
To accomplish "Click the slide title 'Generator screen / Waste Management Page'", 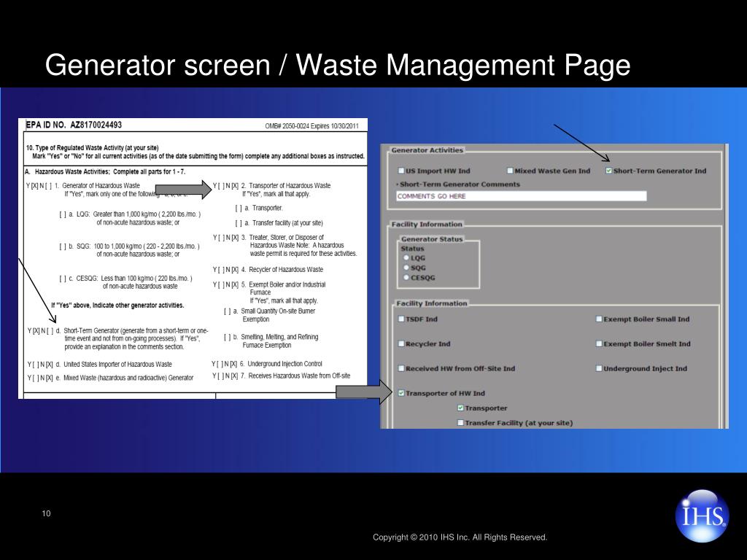I will (x=338, y=65).
